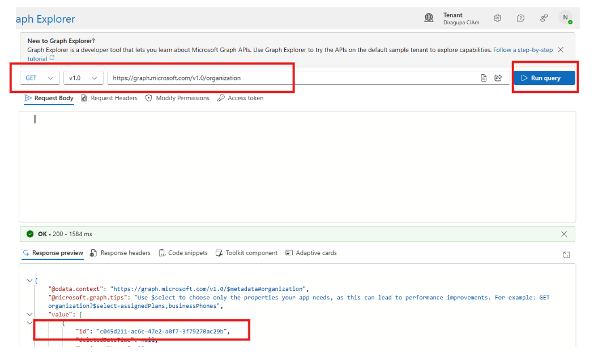Click the Graph Explorer title
Image resolution: width=594 pixels, height=364 pixels.
click(45, 19)
